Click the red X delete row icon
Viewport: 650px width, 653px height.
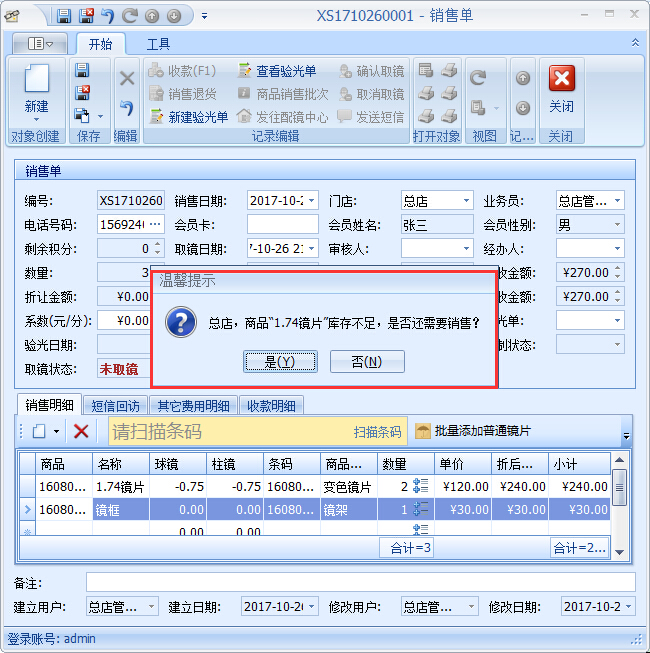tap(81, 431)
